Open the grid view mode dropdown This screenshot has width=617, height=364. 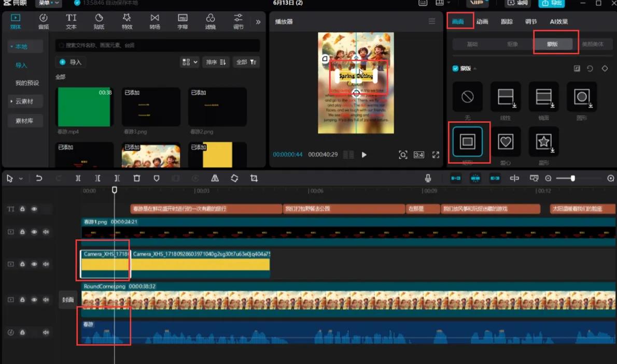click(x=189, y=62)
